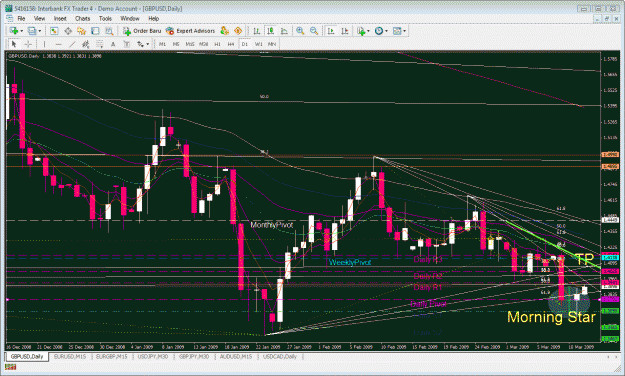The height and width of the screenshot is (376, 625).
Task: Open the Window menu
Action: (x=130, y=18)
